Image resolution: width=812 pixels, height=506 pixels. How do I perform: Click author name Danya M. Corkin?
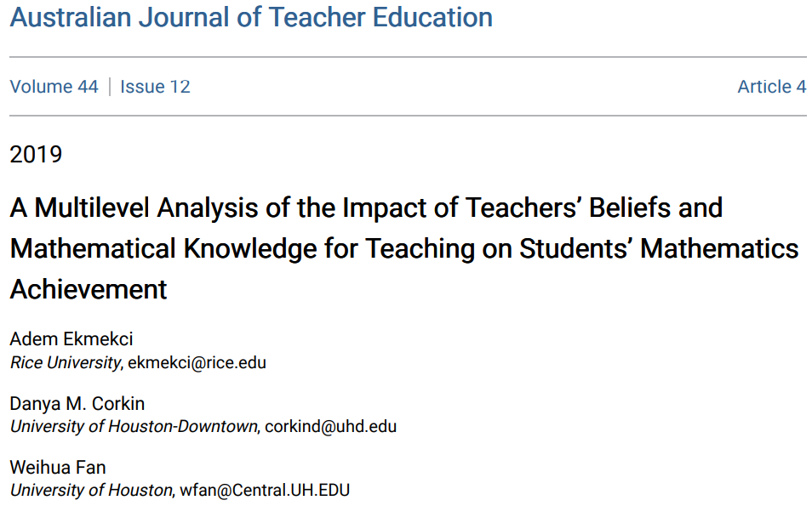tap(77, 404)
